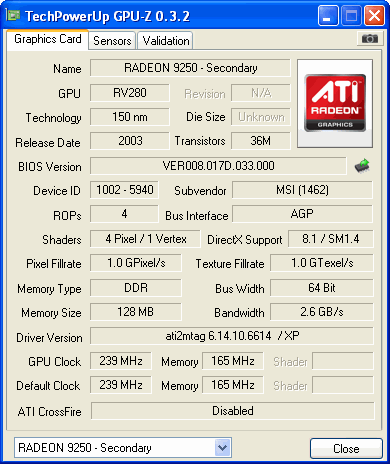Click the GPU field showing RV280
The width and height of the screenshot is (390, 464).
(x=130, y=93)
